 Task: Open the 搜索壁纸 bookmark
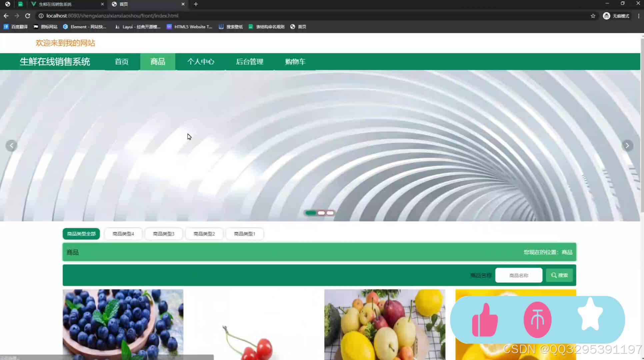tap(231, 27)
